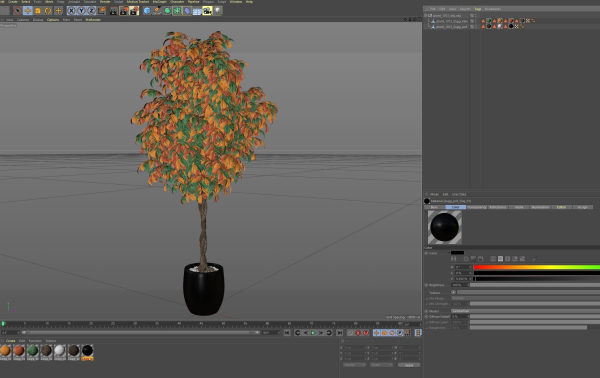Switch to the Alpha material tab
Viewport: 600px width, 378px height.
click(x=519, y=207)
